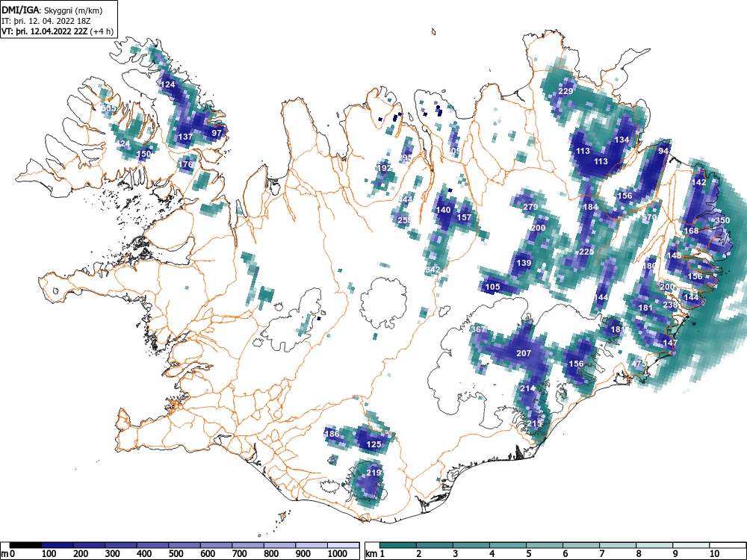Pick the 900–1000 m pale lavender swatch
Image resolution: width=747 pixels, height=560 pixels.
[x=312, y=545]
